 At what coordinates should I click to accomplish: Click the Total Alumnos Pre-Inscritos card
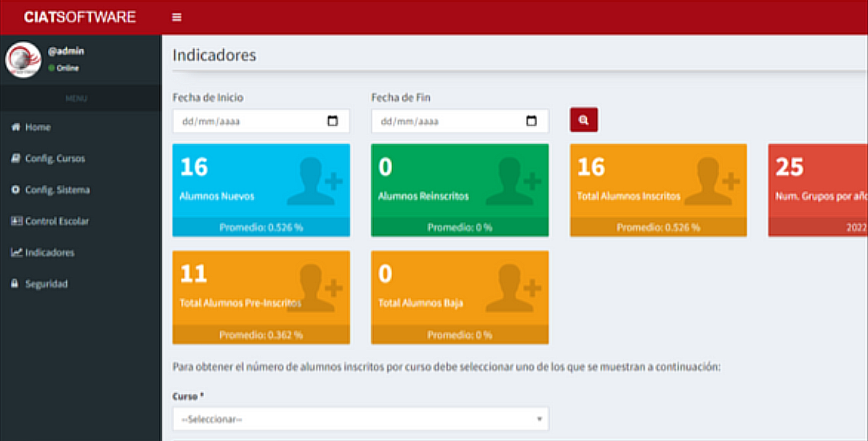260,297
